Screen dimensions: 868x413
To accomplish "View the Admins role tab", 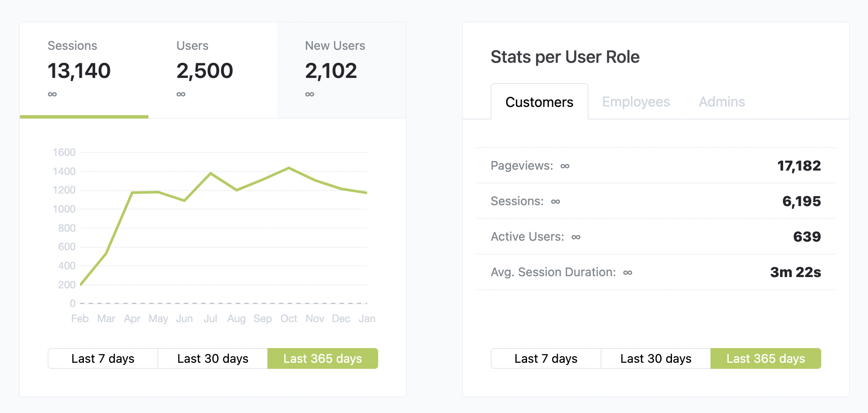I will pos(722,102).
